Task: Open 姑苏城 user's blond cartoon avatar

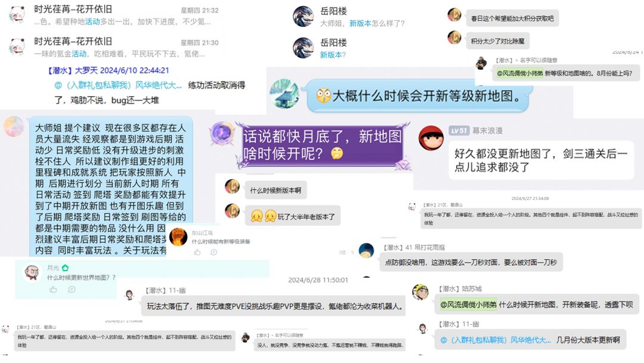Action: coord(420,293)
